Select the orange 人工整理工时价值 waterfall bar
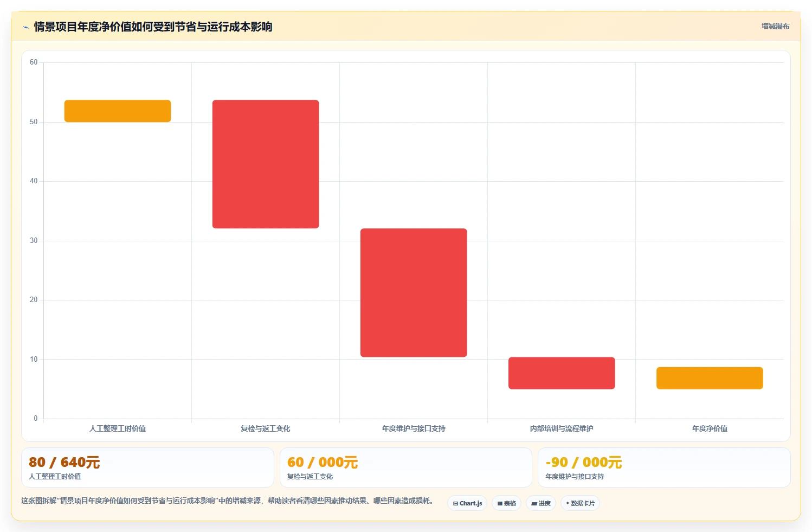 pyautogui.click(x=118, y=111)
